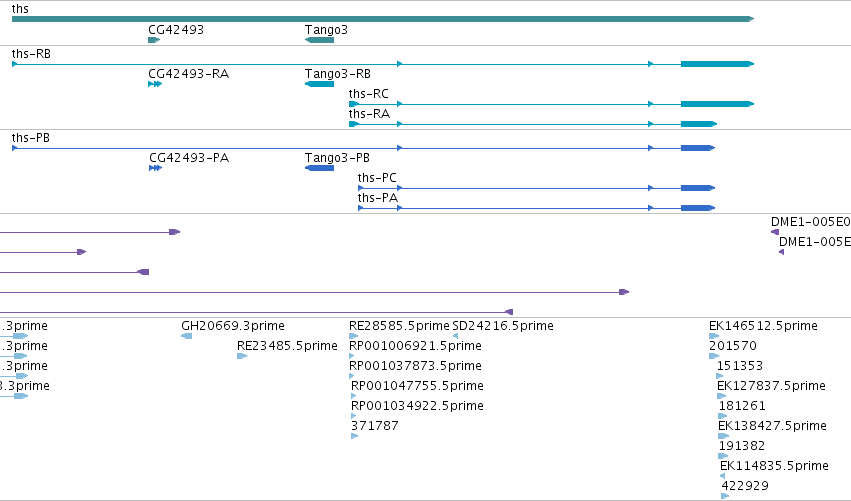Click the EK138427.5prime label
This screenshot has height=501, width=851.
point(772,426)
